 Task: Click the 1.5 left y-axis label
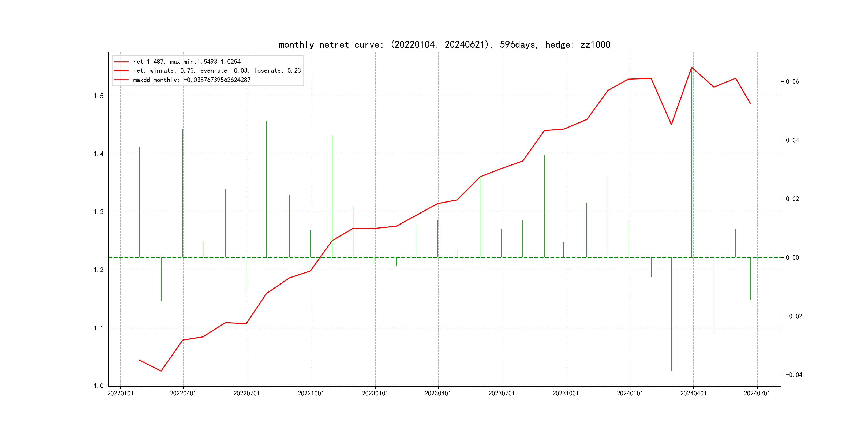coord(99,96)
